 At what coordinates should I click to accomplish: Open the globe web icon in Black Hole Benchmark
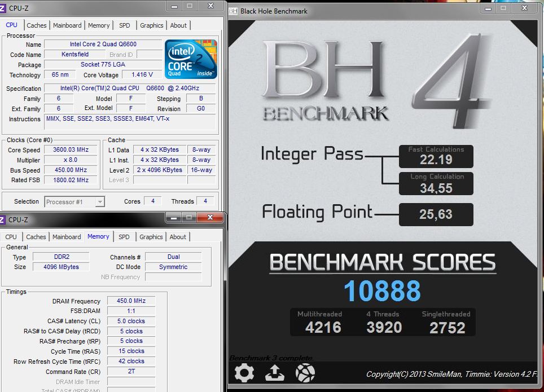click(x=305, y=373)
